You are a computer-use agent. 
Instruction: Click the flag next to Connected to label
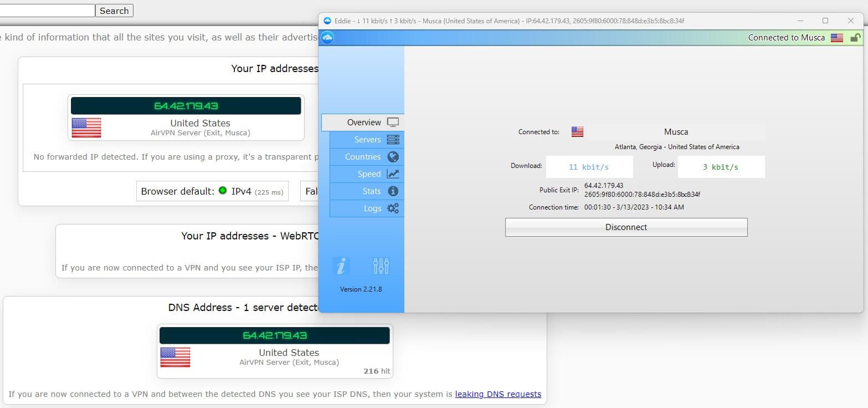[x=577, y=132]
